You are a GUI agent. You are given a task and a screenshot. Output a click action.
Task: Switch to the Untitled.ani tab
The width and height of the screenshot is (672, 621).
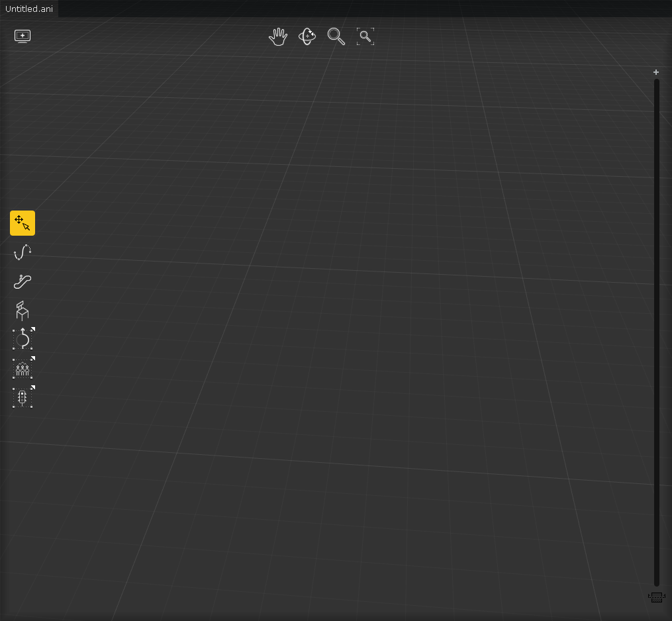point(29,9)
